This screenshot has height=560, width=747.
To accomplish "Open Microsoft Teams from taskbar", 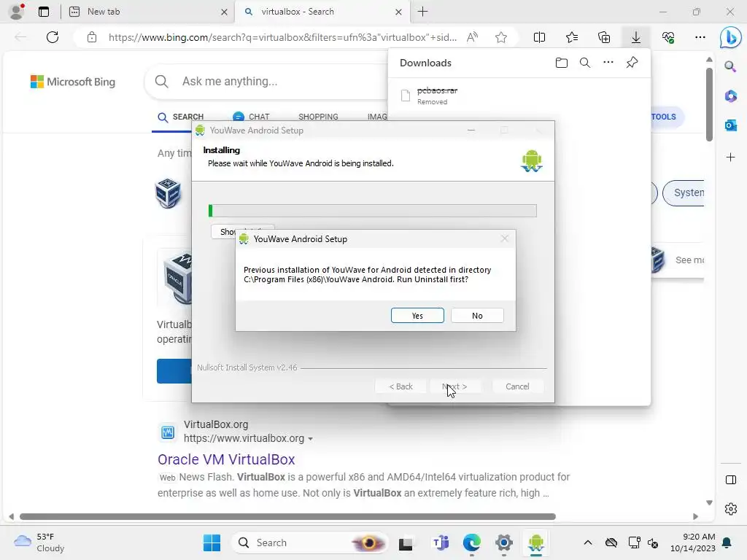I will [x=441, y=542].
